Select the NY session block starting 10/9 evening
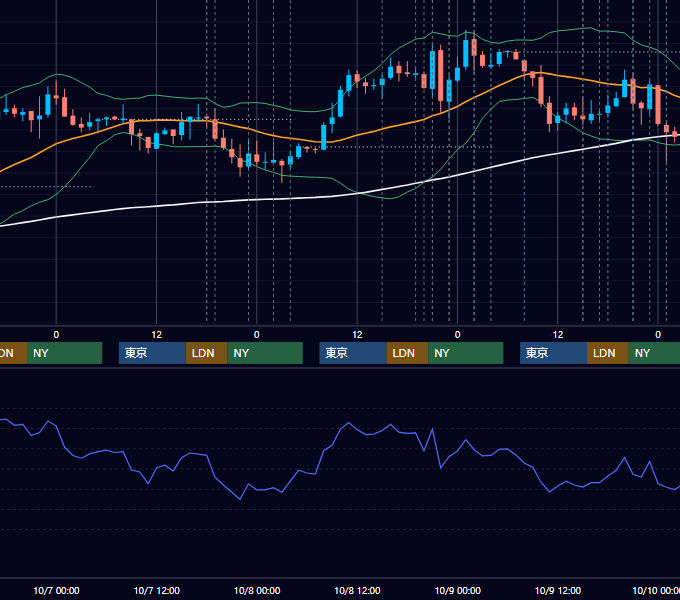680x600 pixels. pos(654,353)
